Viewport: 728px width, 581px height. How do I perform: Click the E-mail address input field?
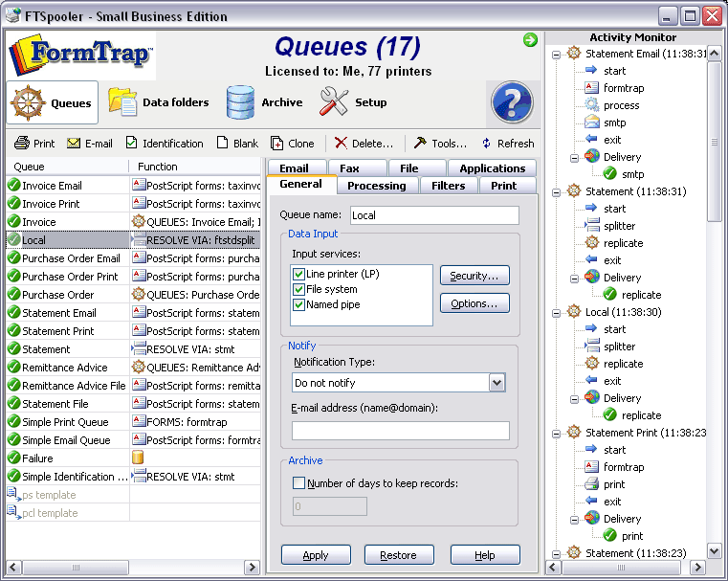400,431
